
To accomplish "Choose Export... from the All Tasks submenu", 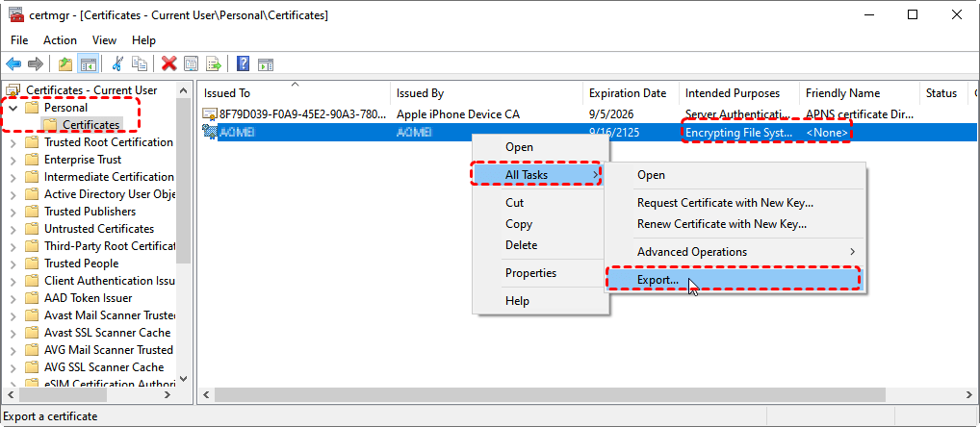I will [658, 280].
